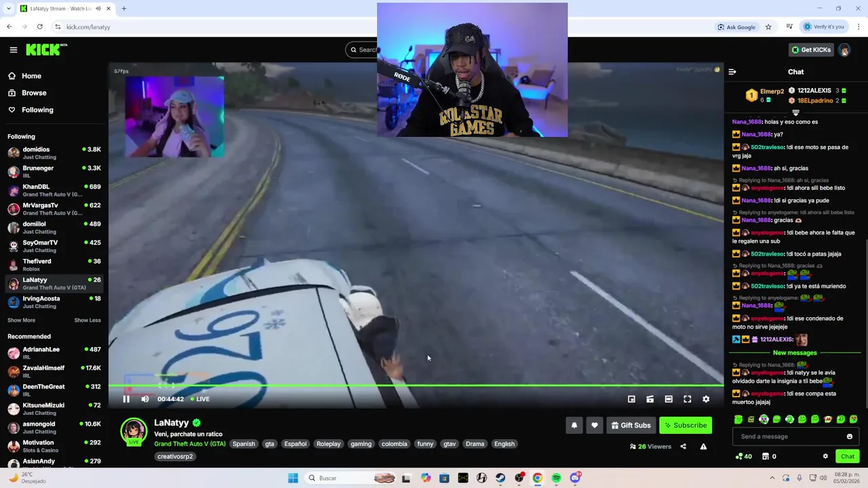
Task: Reload the browser page
Action: (40, 27)
